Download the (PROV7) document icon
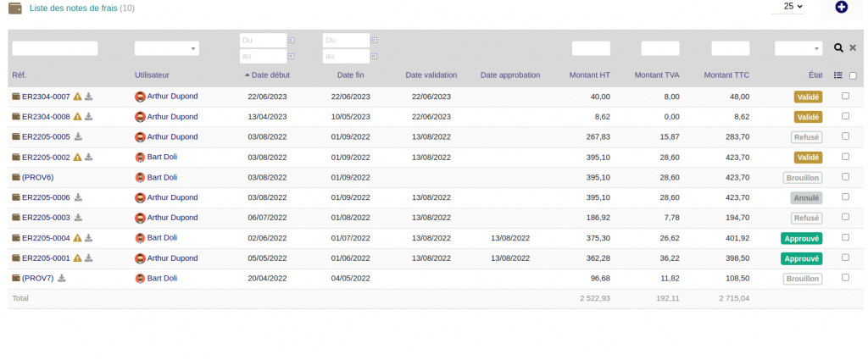 pyautogui.click(x=62, y=278)
